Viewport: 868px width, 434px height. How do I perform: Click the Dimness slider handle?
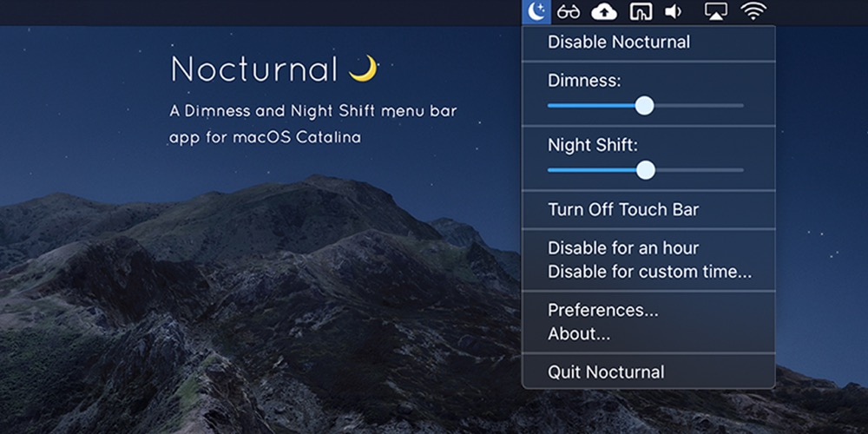click(644, 105)
